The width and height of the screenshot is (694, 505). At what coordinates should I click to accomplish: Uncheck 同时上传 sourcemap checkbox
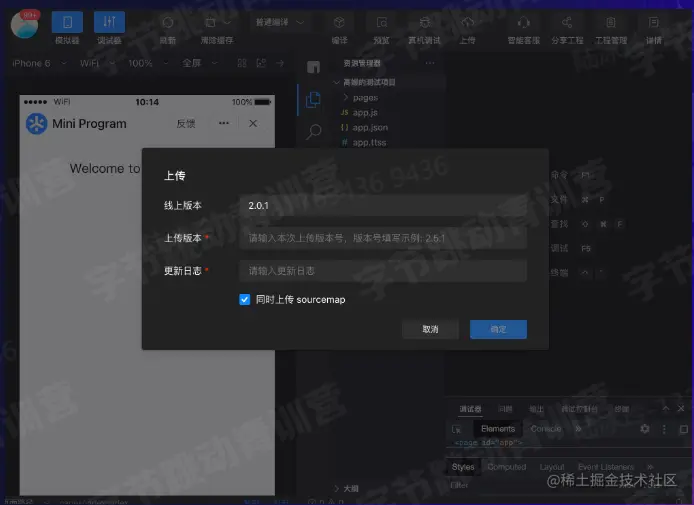point(244,300)
